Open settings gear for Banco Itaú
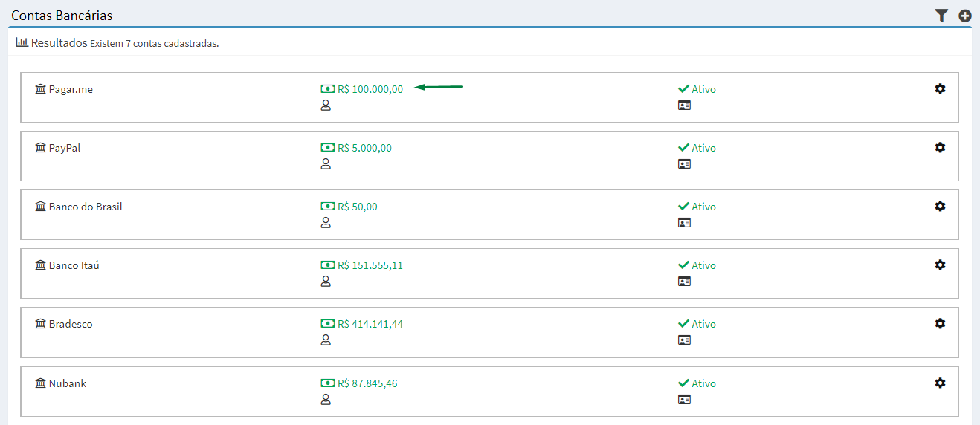 tap(940, 265)
